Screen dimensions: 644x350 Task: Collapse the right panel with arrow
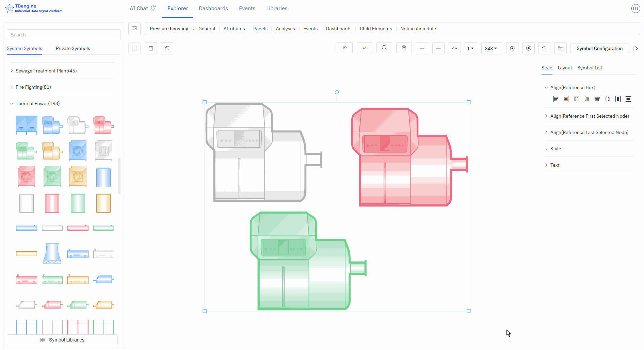636,48
